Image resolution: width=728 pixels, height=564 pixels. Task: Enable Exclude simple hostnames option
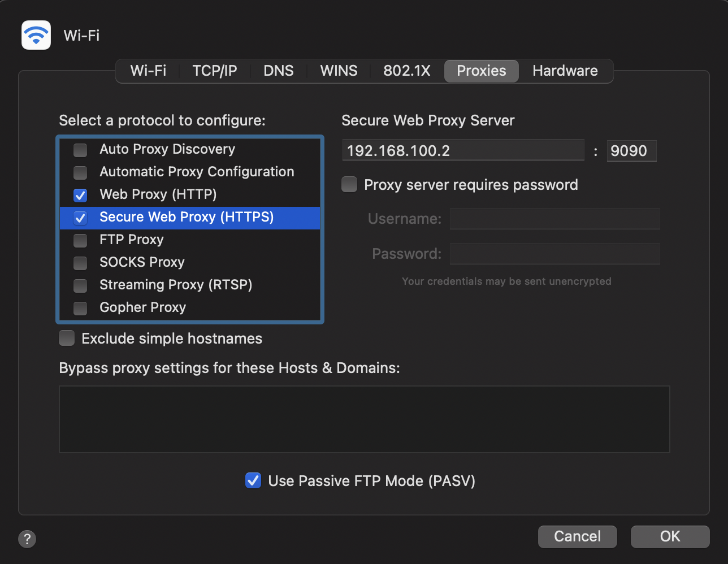point(67,339)
